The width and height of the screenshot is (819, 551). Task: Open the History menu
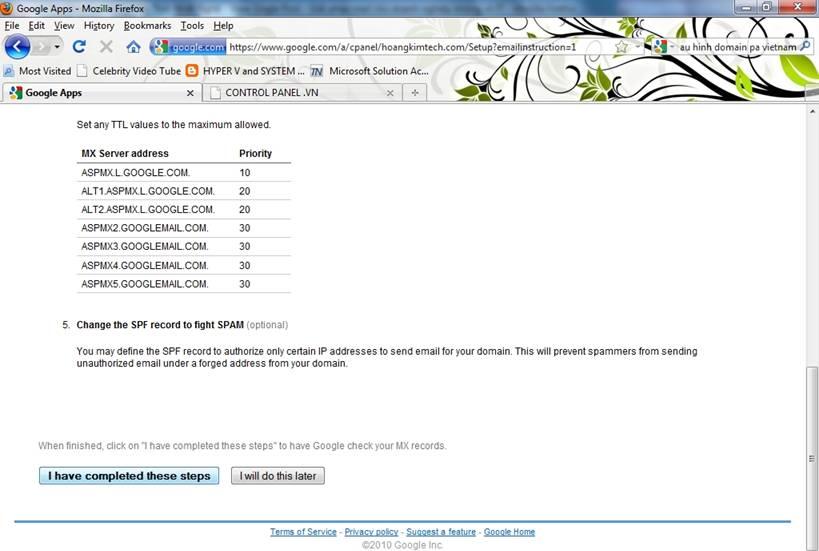99,26
